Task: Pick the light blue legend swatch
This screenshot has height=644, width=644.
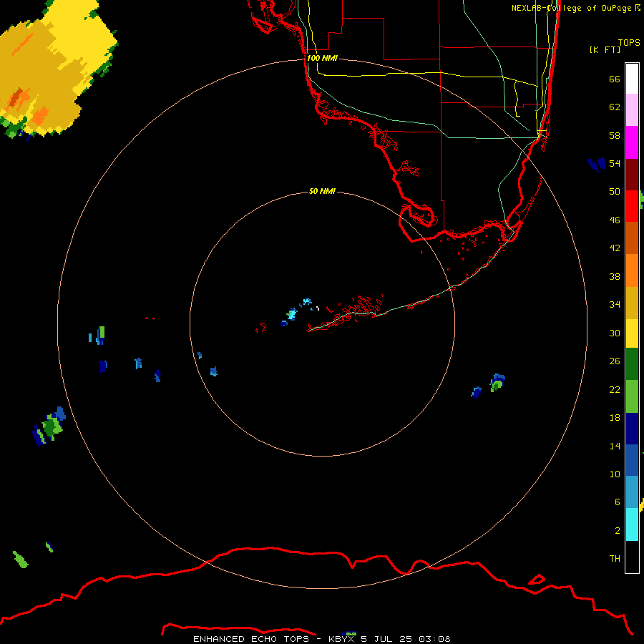Action: click(x=632, y=492)
